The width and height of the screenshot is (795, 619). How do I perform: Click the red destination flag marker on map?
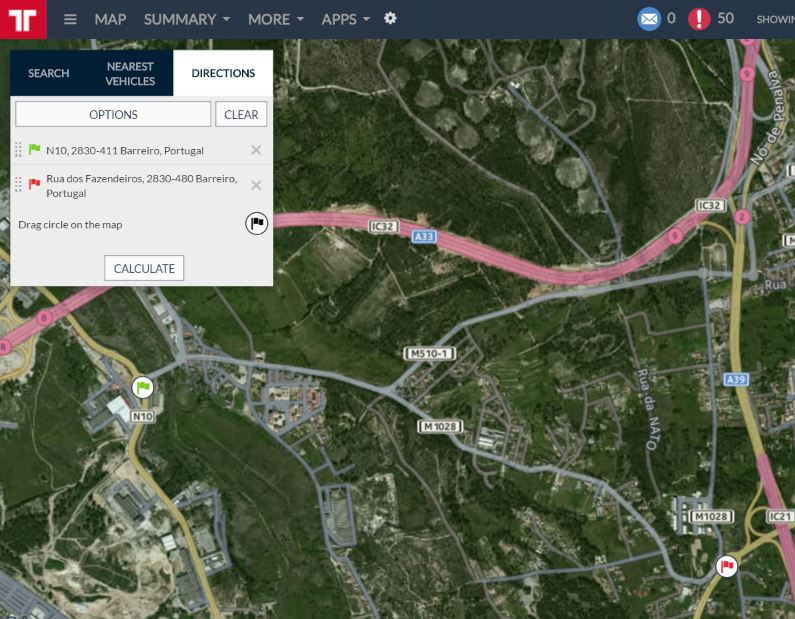[727, 567]
